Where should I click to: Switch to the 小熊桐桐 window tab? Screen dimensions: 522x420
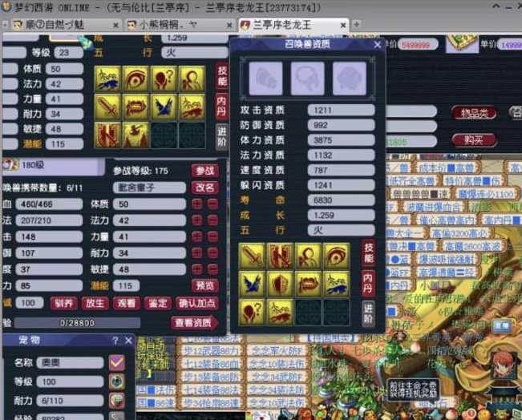(x=179, y=25)
